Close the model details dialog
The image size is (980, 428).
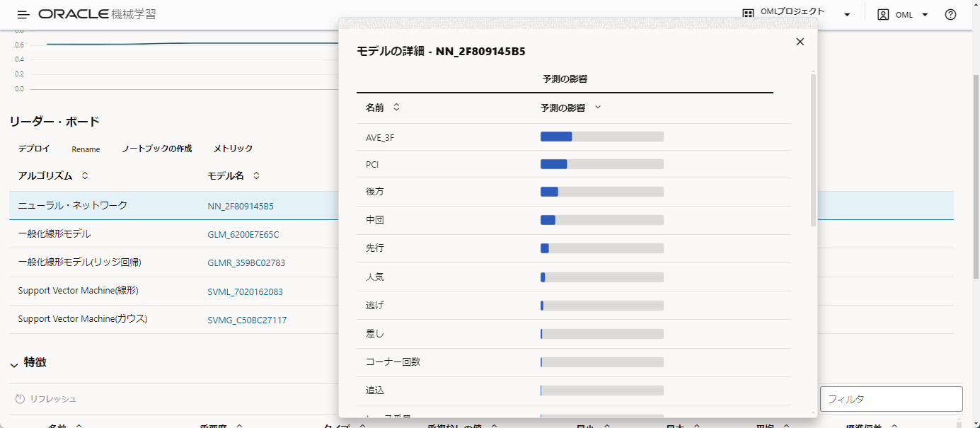[x=800, y=42]
